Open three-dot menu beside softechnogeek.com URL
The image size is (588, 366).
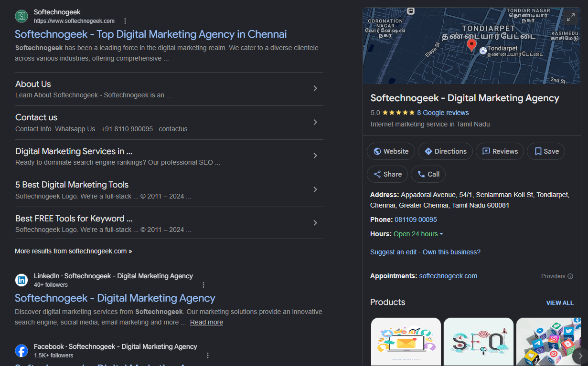click(x=125, y=21)
